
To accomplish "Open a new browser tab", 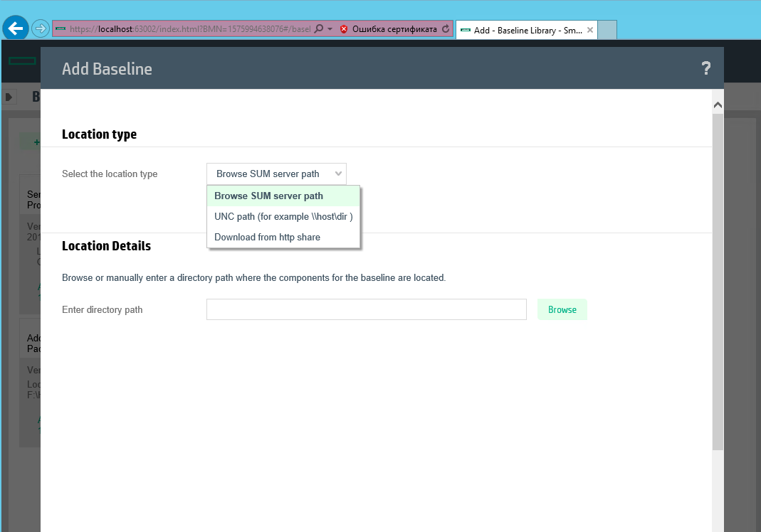I will [607, 30].
